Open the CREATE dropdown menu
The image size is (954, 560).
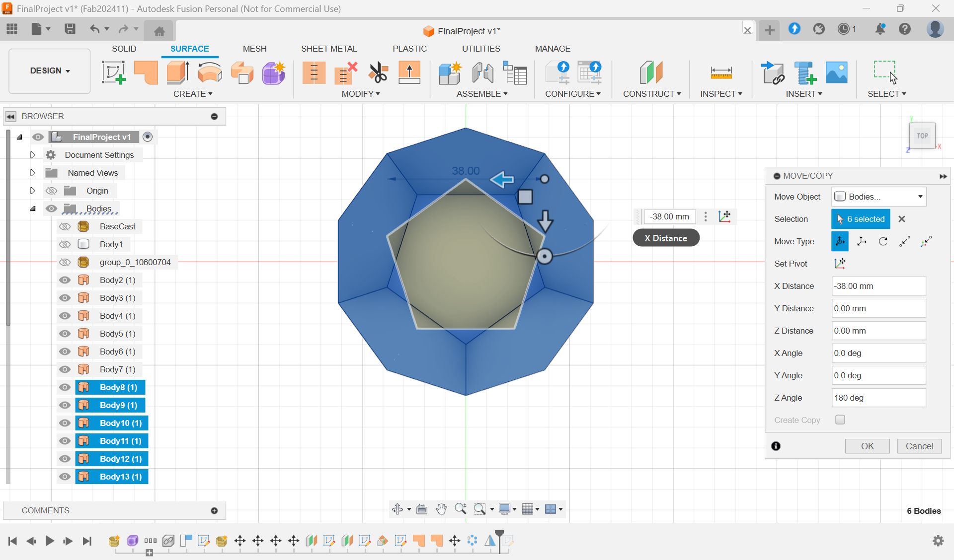[193, 94]
